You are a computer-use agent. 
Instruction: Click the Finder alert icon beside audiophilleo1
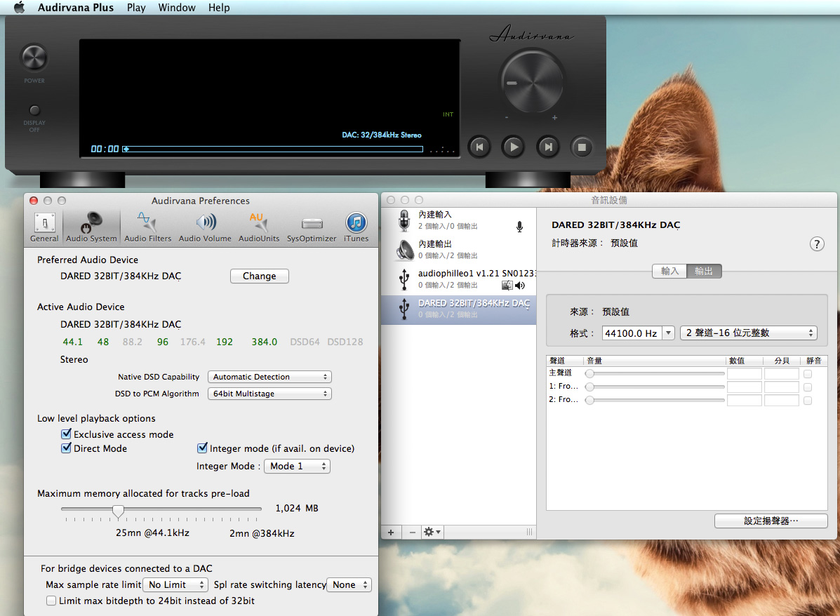pyautogui.click(x=507, y=286)
